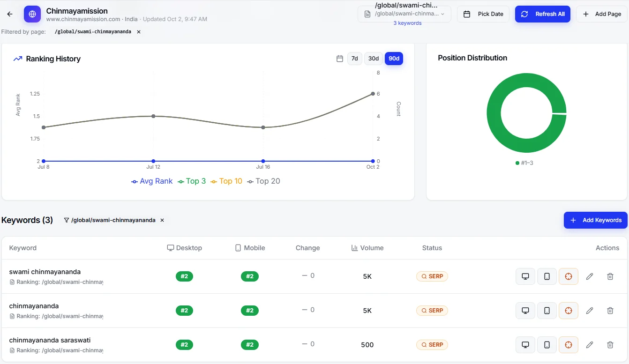
Task: Click target icon for chinmayananda saraswati
Action: pyautogui.click(x=569, y=345)
